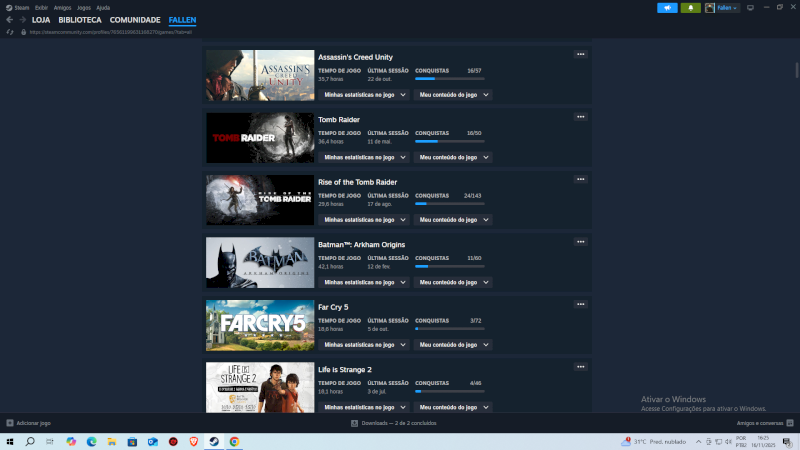Click the back navigation arrow
The width and height of the screenshot is (800, 450).
[x=9, y=20]
